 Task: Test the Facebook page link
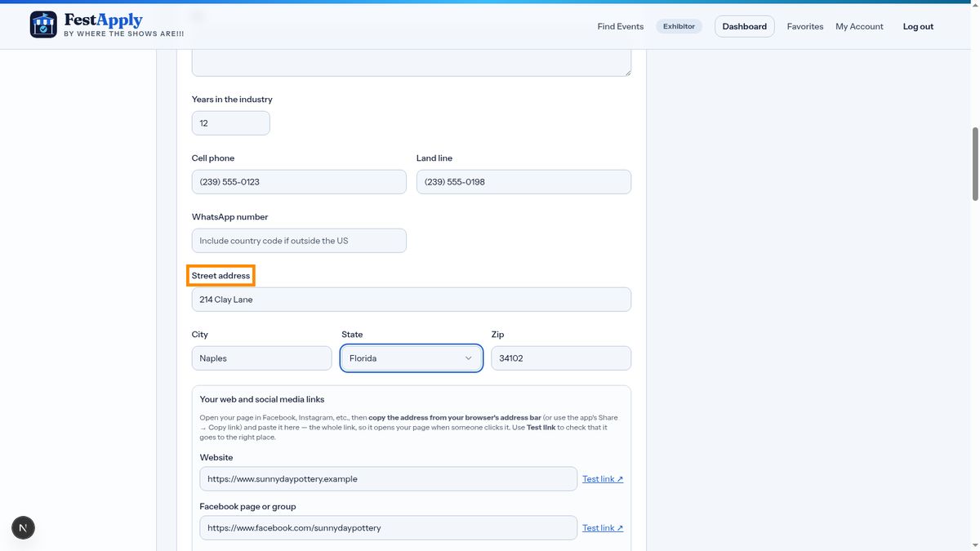tap(603, 528)
